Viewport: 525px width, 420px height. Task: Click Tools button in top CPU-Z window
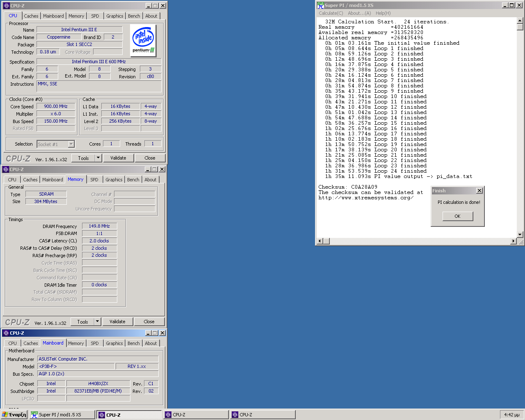[x=84, y=158]
